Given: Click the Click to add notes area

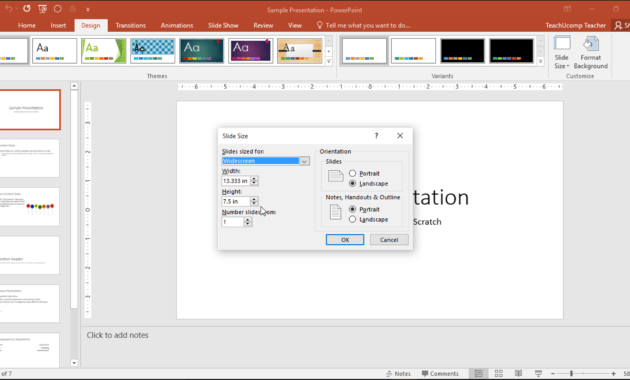Looking at the screenshot, I should (117, 335).
